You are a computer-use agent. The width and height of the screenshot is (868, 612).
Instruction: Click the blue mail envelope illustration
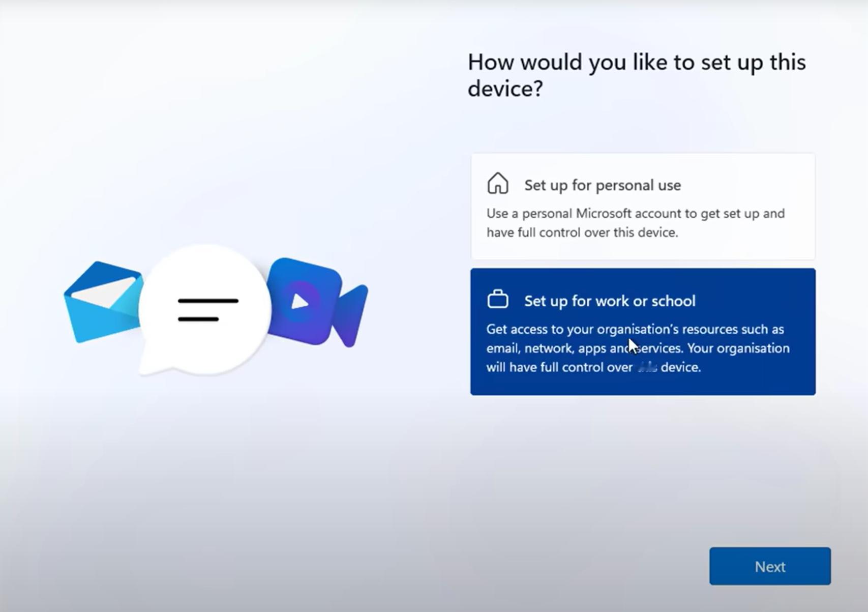[103, 302]
